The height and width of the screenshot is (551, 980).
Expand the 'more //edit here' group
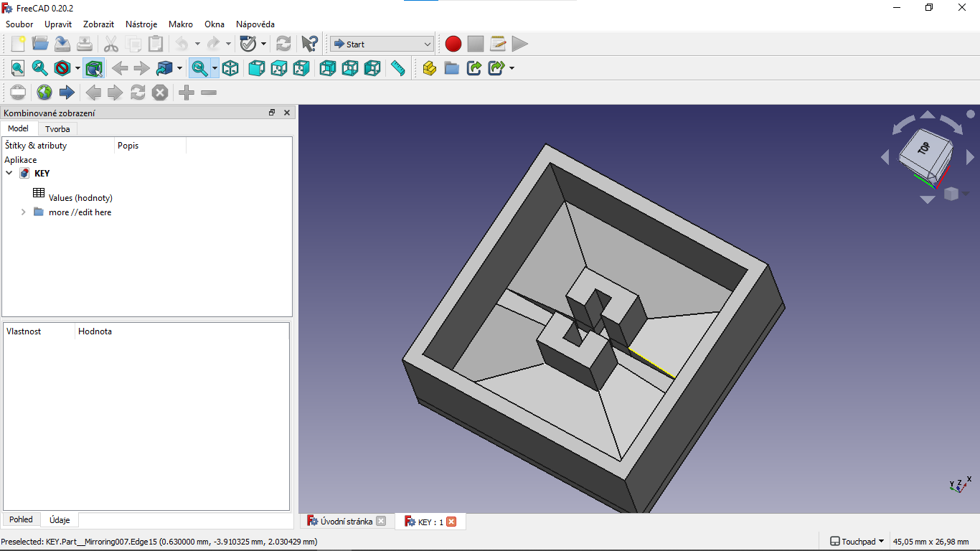click(23, 212)
